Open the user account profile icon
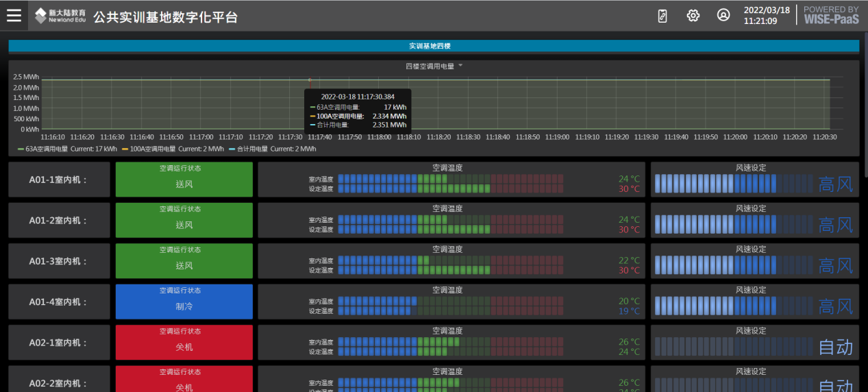The height and width of the screenshot is (392, 868). (723, 16)
